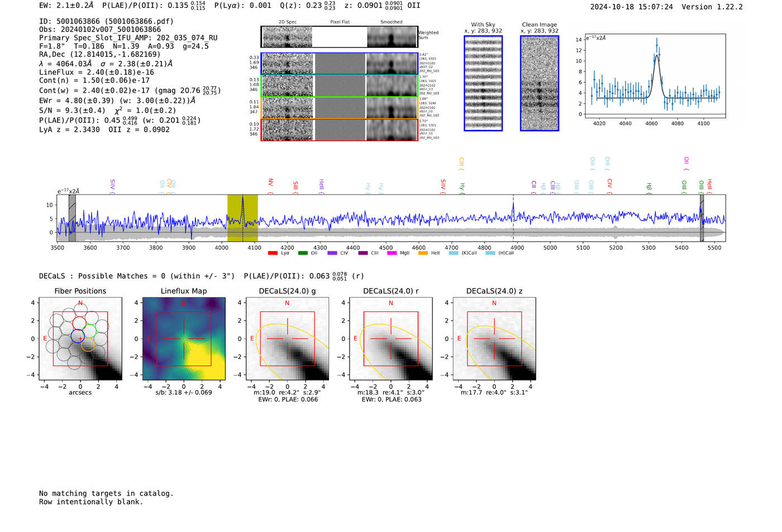Click the (K)CaII legend swatch
The image size is (782, 532).
point(454,253)
